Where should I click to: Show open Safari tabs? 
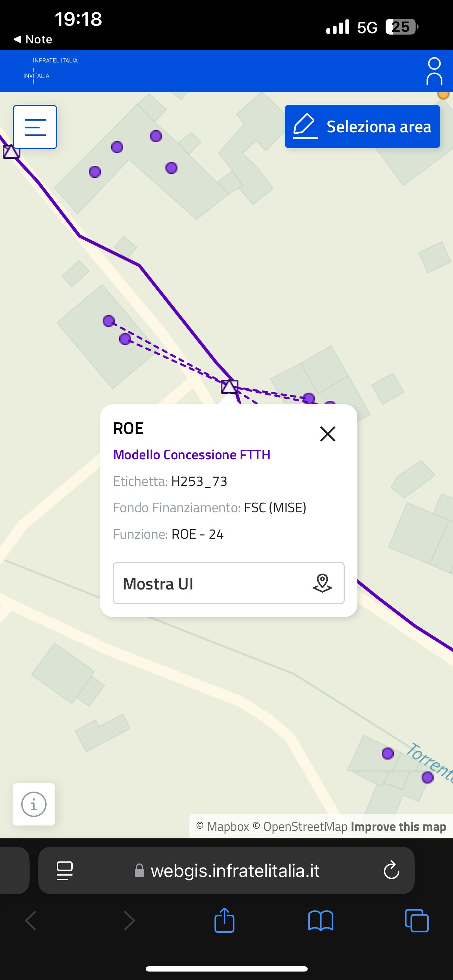[x=417, y=921]
